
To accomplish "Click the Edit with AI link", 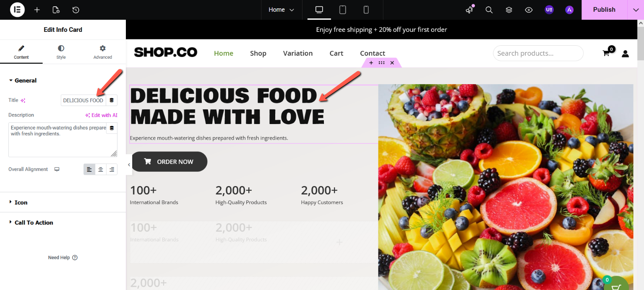I will [101, 115].
